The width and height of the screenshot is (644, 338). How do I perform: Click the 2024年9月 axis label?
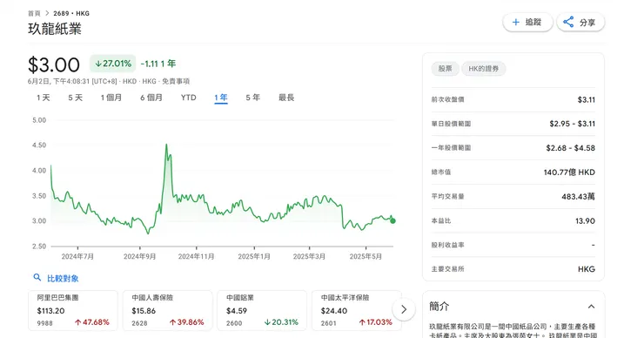(139, 257)
